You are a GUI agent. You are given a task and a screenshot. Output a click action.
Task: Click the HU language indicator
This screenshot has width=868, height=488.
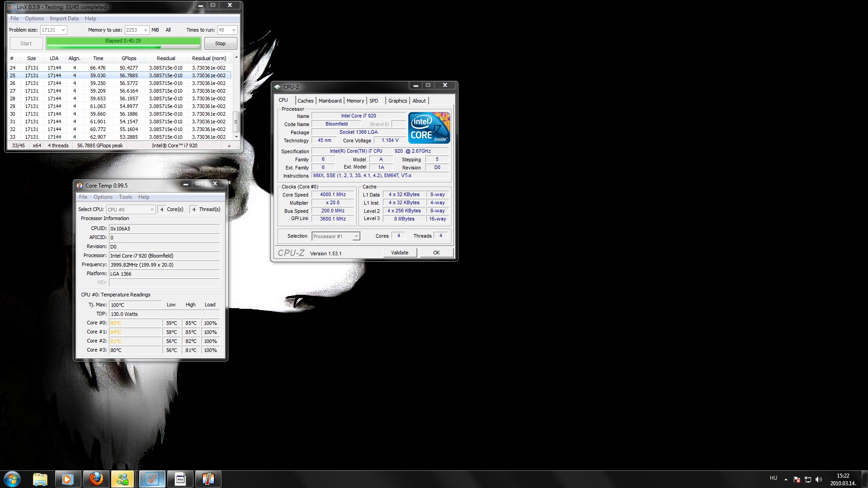click(x=774, y=478)
